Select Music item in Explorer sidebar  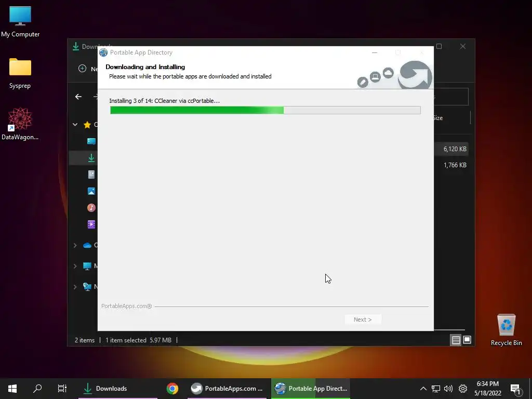[x=91, y=208]
